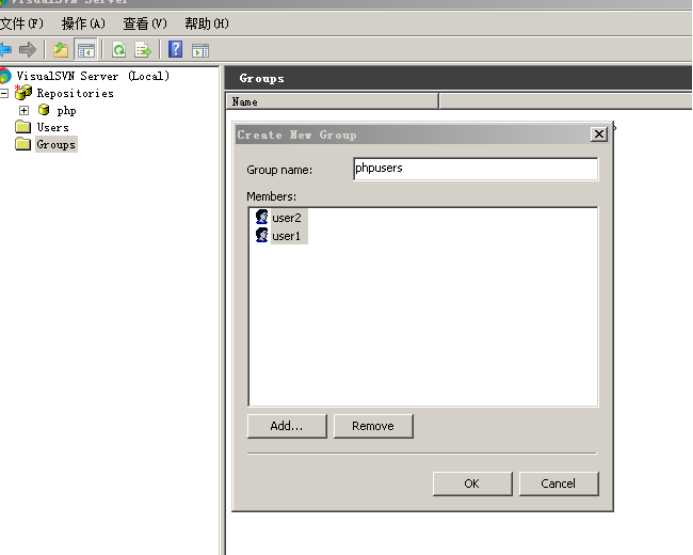Screen dimensions: 693x555
Task: Select VisualSVN Server (Local) tree label
Action: (93, 76)
